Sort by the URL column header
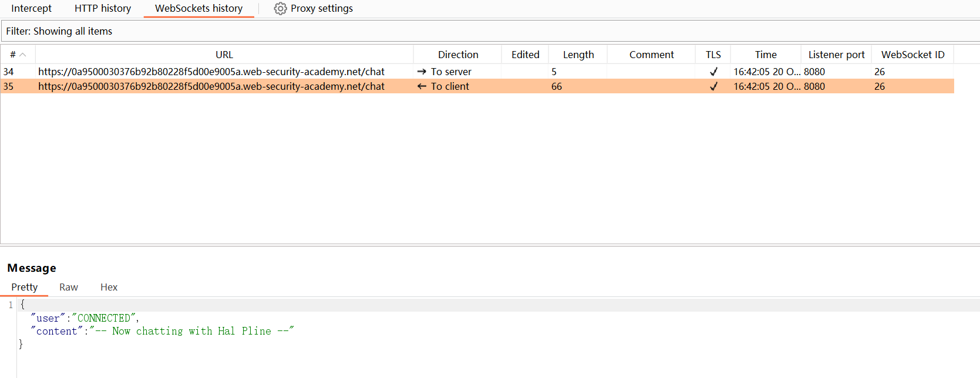980x378 pixels. [x=224, y=55]
